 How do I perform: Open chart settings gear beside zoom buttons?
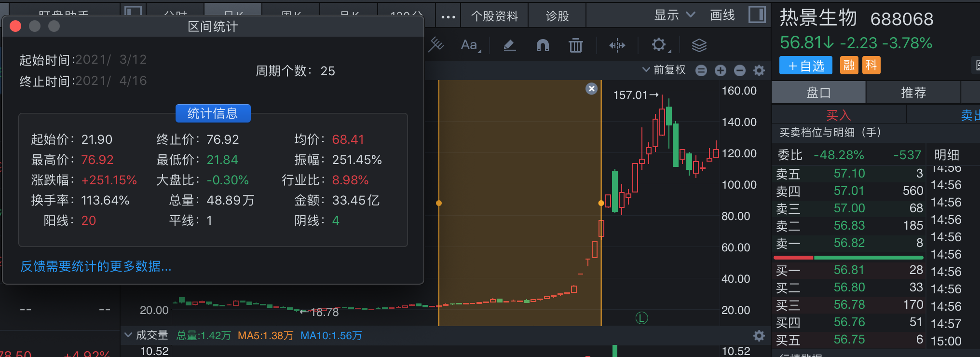coord(759,70)
